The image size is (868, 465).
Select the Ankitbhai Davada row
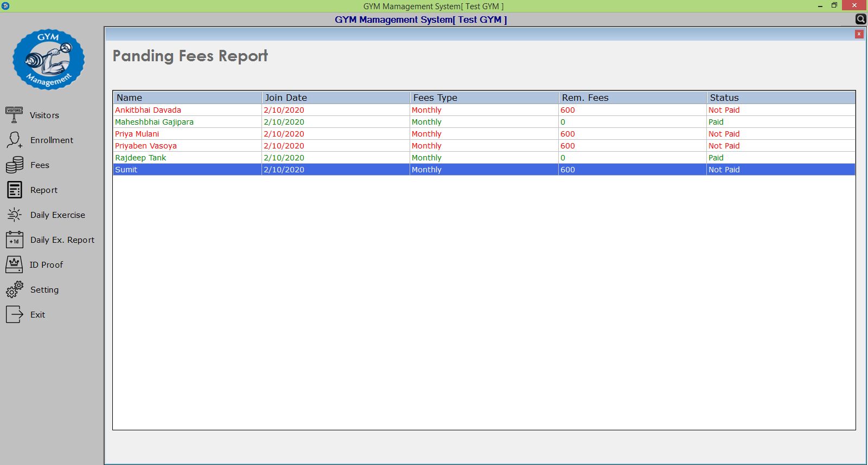pos(148,110)
